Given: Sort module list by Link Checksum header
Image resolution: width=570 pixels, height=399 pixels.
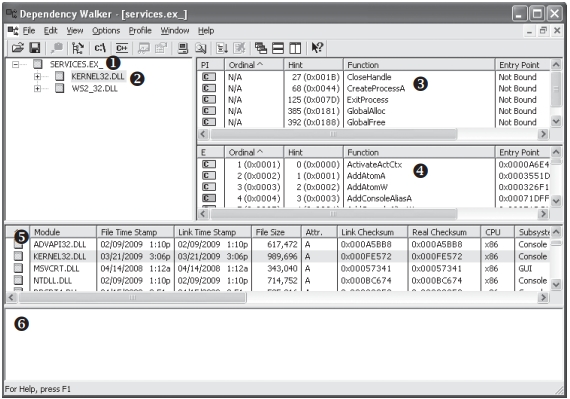Looking at the screenshot, I should point(372,232).
